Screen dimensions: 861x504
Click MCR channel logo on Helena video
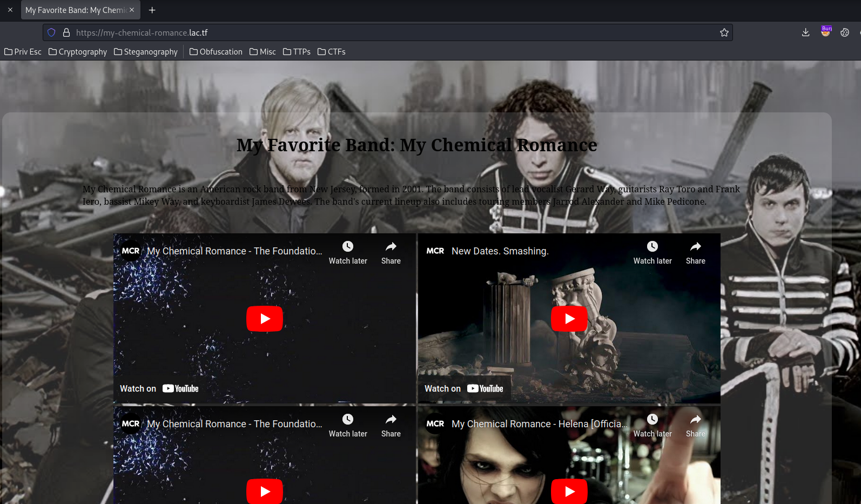tap(435, 424)
